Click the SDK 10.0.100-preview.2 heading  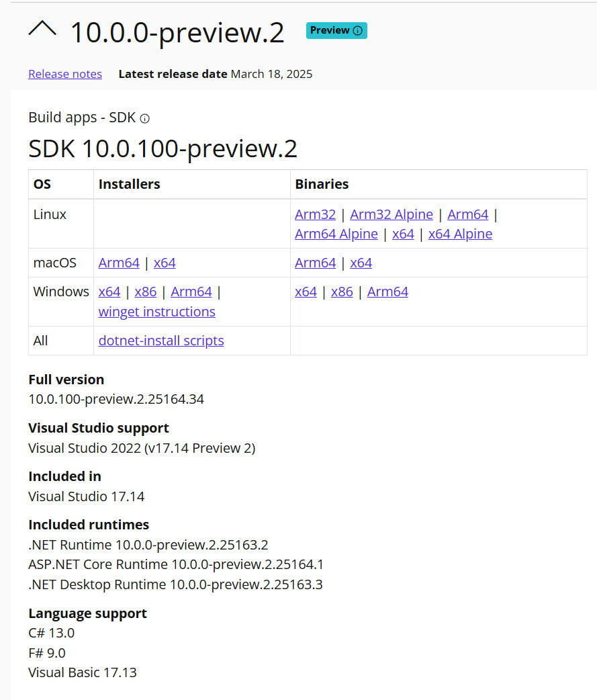click(x=163, y=148)
